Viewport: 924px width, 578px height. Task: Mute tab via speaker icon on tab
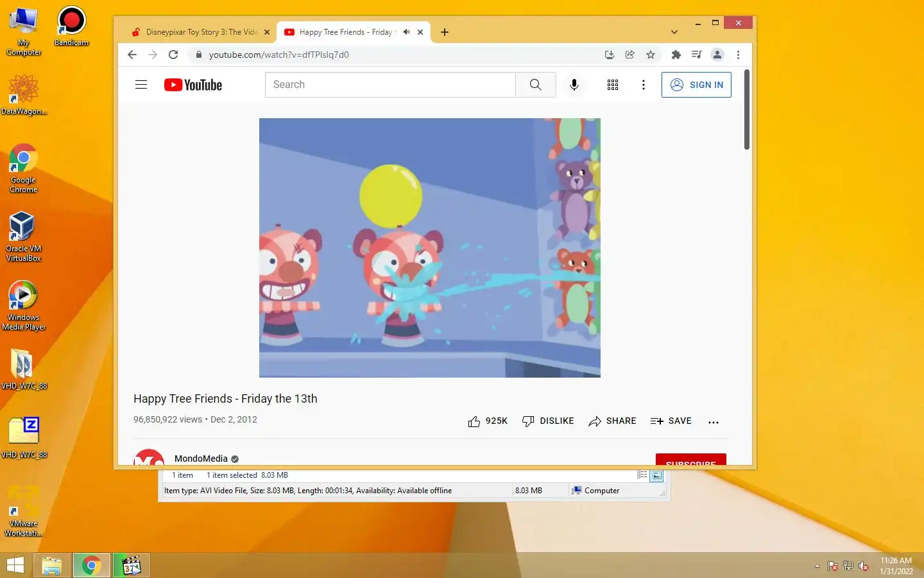point(406,32)
